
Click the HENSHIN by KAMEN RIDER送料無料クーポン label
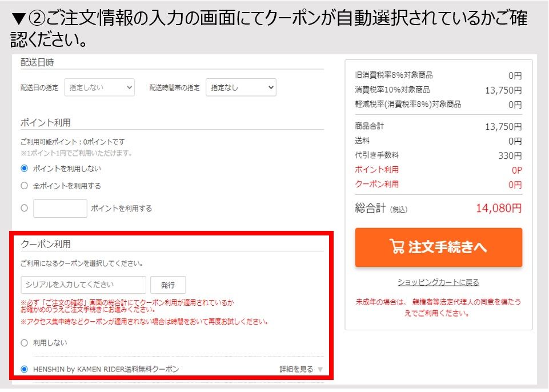coord(106,369)
